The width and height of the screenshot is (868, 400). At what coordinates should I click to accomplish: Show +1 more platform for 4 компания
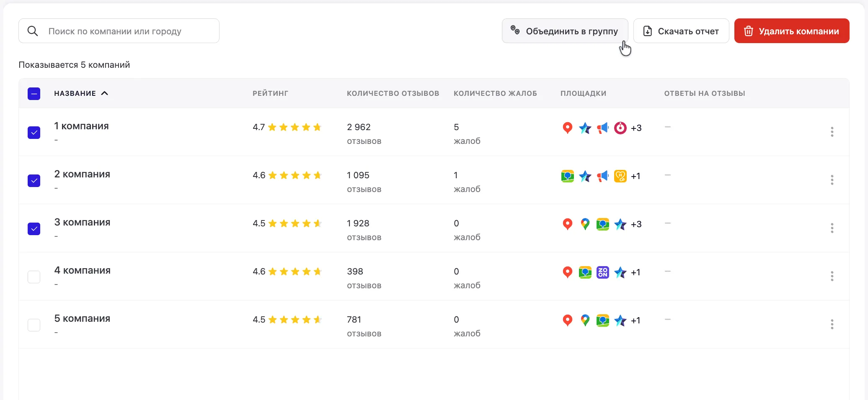635,272
